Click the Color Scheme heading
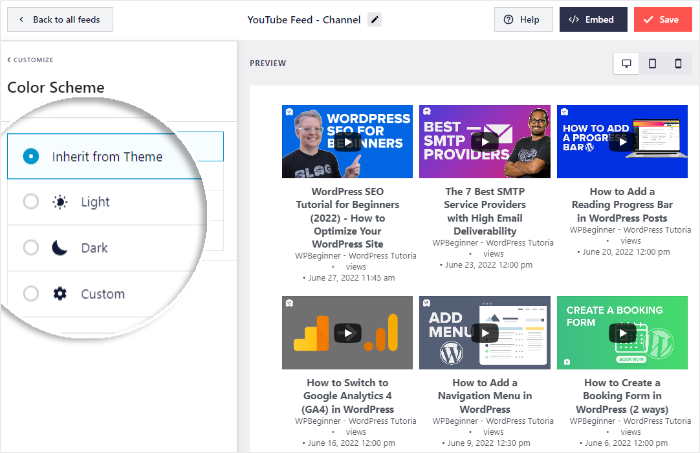Screen dimensions: 700x453 [x=56, y=87]
